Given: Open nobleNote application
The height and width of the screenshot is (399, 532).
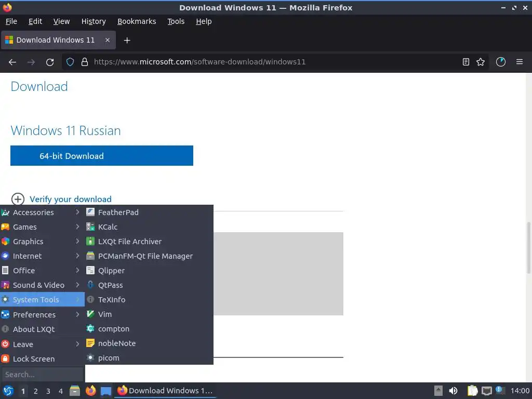Looking at the screenshot, I should pyautogui.click(x=149, y=343).
